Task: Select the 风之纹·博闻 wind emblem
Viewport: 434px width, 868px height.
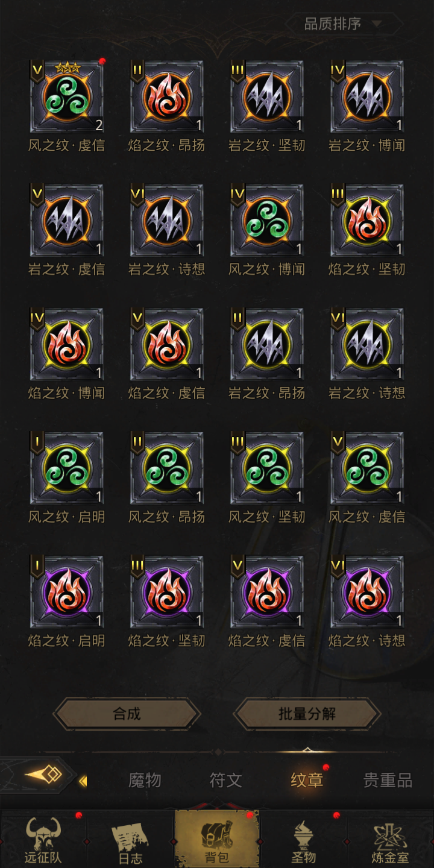Action: coord(267,221)
